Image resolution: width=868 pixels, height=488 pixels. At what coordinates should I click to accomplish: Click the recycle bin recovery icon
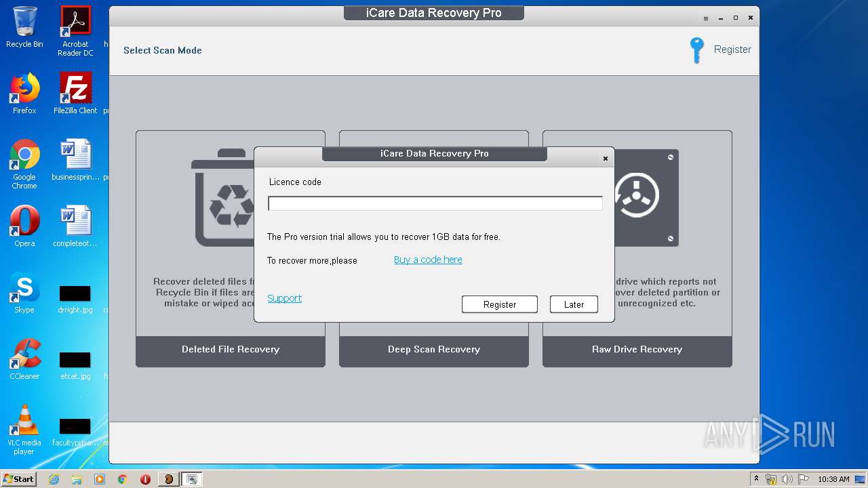pyautogui.click(x=224, y=198)
